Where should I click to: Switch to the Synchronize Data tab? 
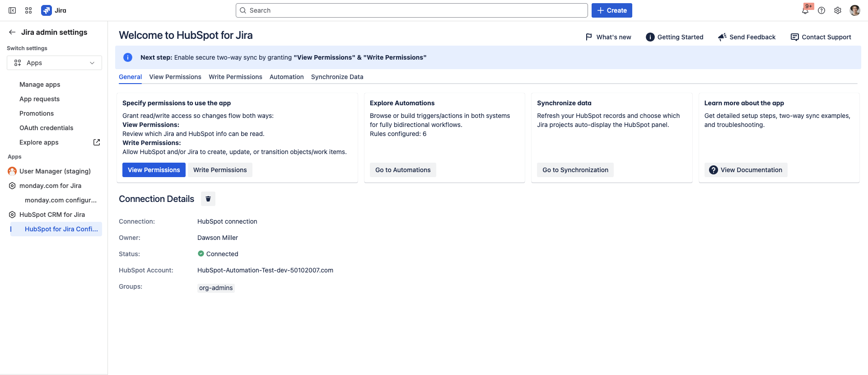[x=337, y=77]
